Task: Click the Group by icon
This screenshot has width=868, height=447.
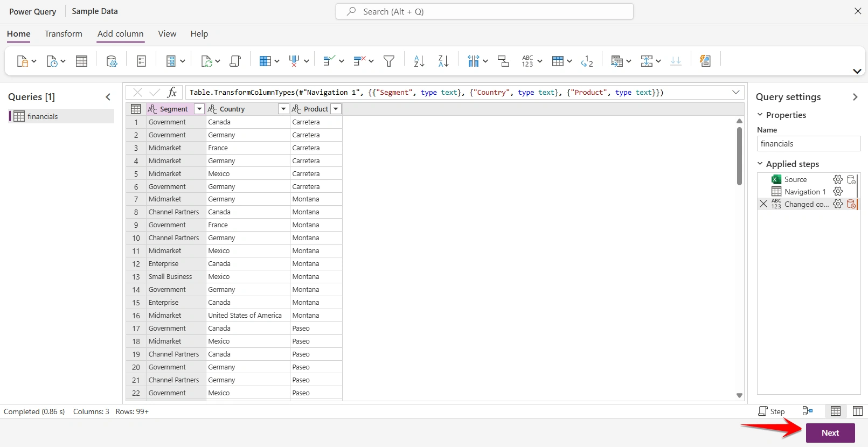Action: [503, 61]
